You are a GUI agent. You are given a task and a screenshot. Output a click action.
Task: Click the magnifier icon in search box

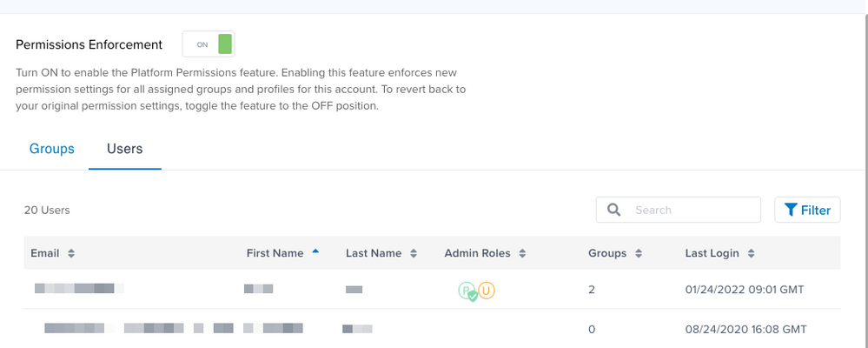point(613,210)
